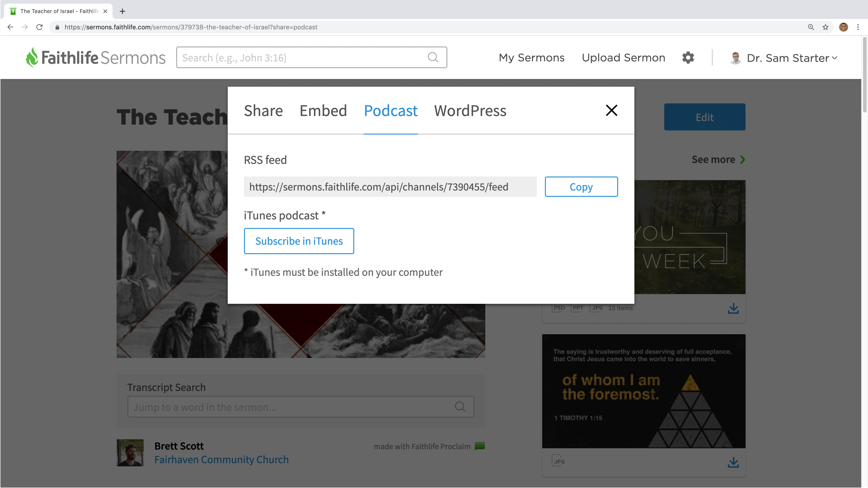Viewport: 868px width, 488px height.
Task: Open the settings gear in site header
Action: [688, 58]
